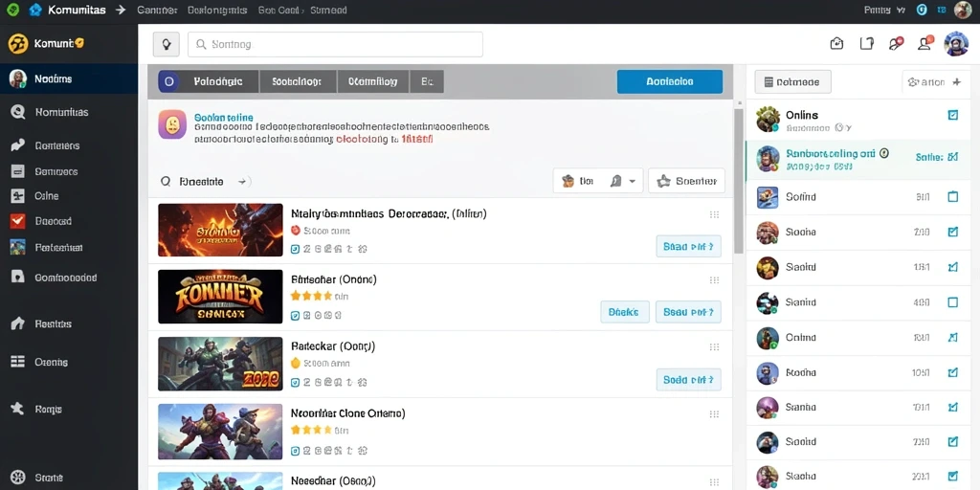The image size is (980, 490).
Task: Open the Gamtner menu
Action: point(157,10)
